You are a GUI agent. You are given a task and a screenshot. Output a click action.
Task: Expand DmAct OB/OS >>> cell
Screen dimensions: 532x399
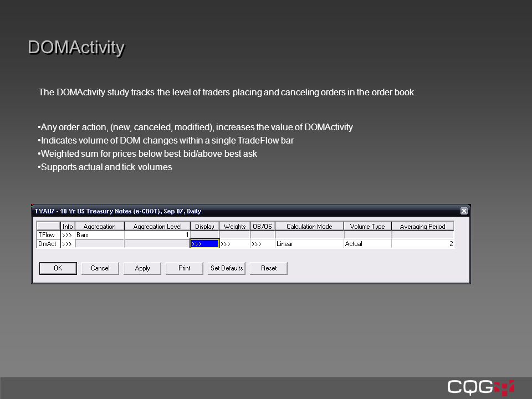(x=262, y=244)
